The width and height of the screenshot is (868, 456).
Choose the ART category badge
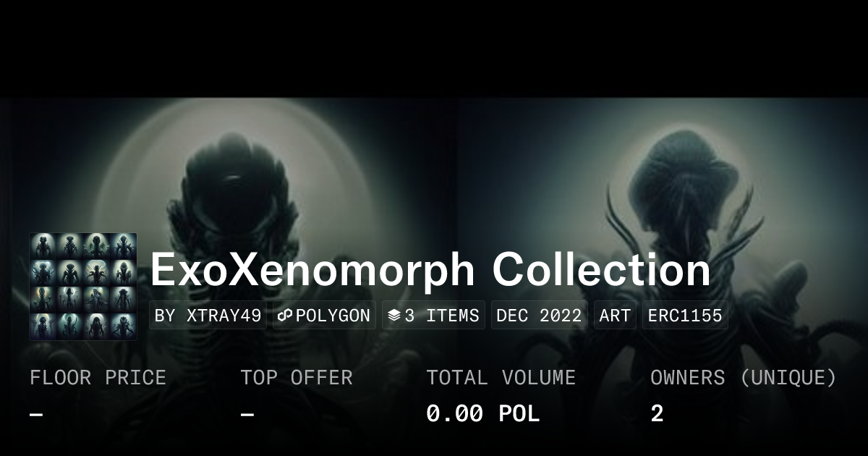point(615,316)
